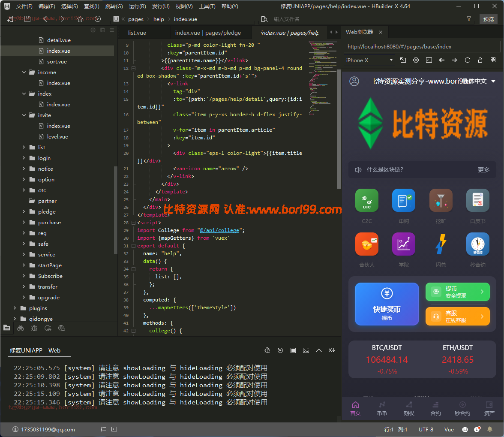This screenshot has height=437, width=504.
Task: Open the 运行(R) menu
Action: [137, 6]
